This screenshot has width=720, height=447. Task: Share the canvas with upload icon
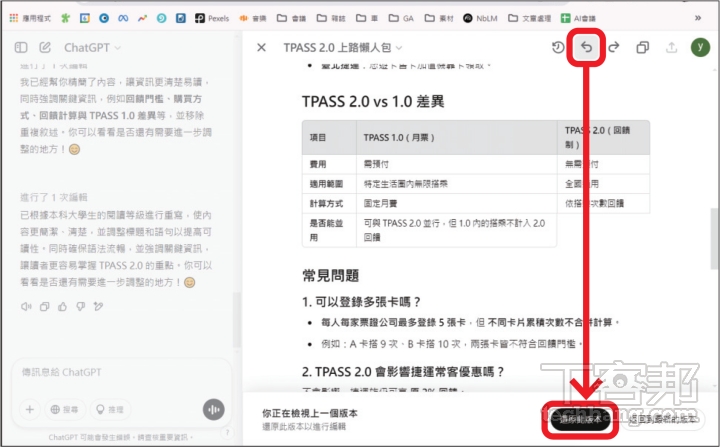[671, 47]
